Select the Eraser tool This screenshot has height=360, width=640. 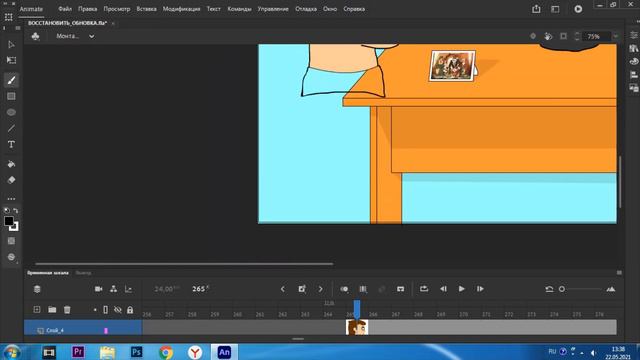tap(11, 180)
